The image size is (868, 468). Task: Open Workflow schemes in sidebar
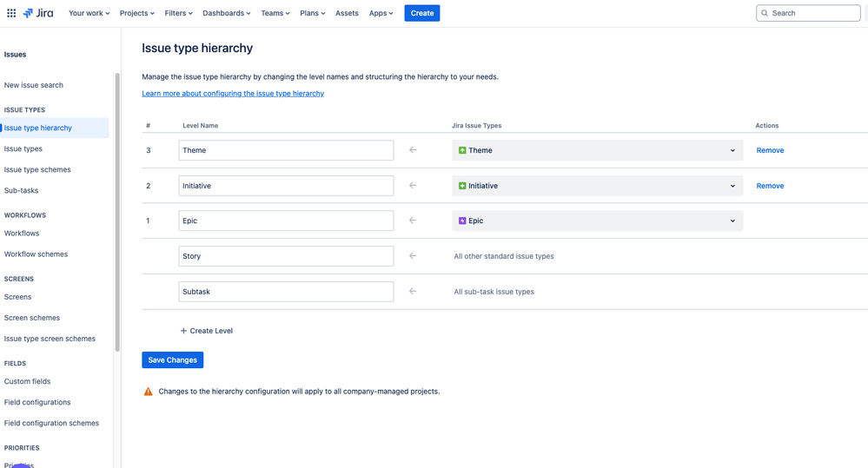click(x=36, y=254)
